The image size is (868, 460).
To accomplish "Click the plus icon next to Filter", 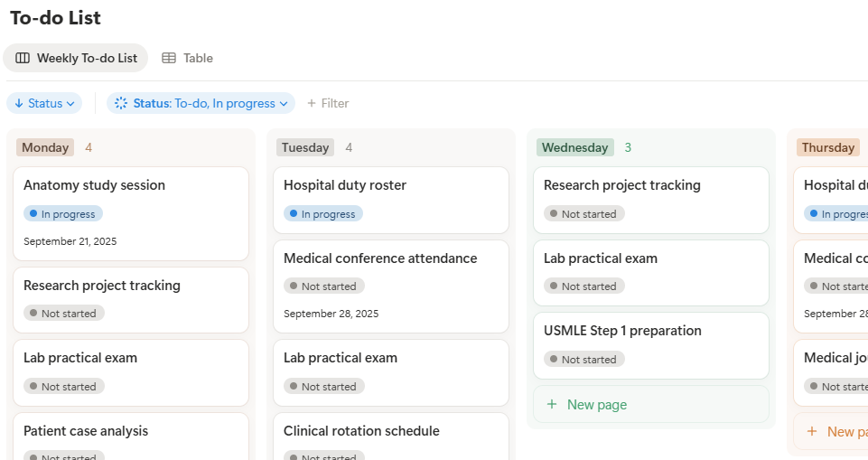I will 312,103.
